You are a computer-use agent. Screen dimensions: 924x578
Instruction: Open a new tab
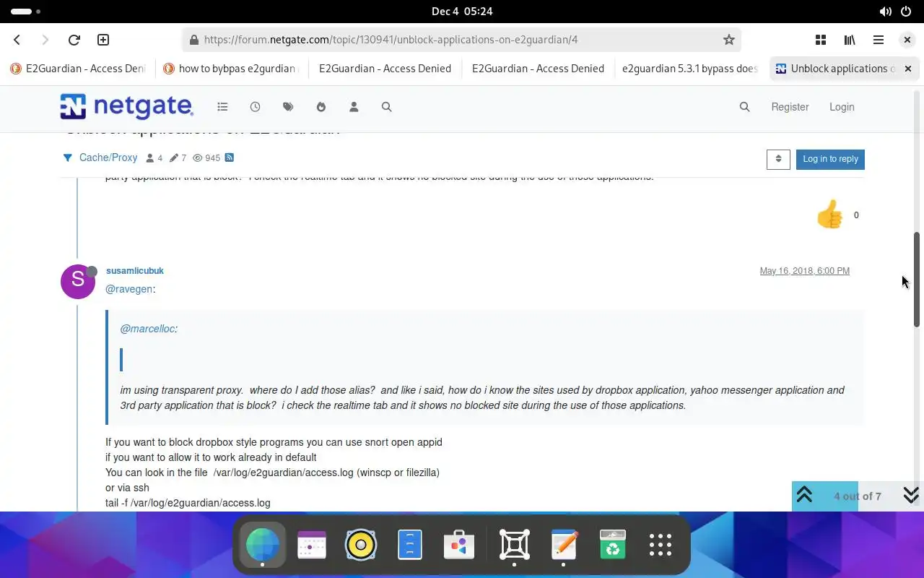[103, 40]
